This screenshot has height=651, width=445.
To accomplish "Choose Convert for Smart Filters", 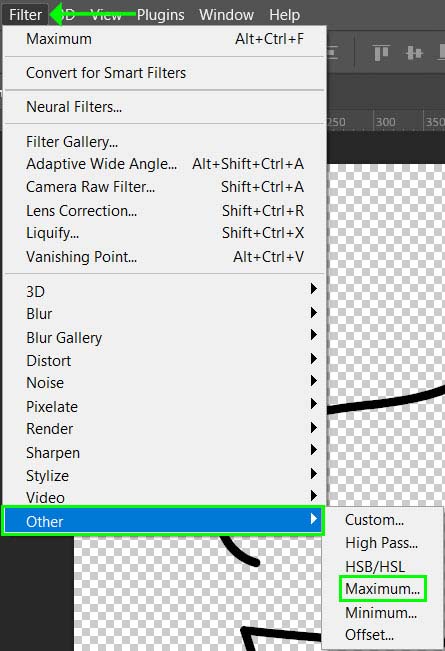I will pyautogui.click(x=164, y=73).
